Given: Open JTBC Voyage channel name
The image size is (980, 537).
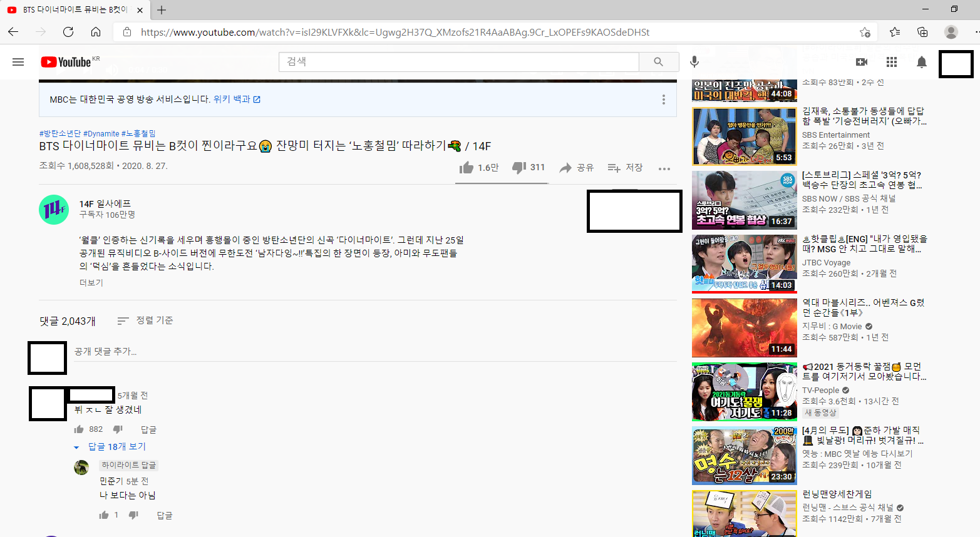Looking at the screenshot, I should click(x=827, y=263).
